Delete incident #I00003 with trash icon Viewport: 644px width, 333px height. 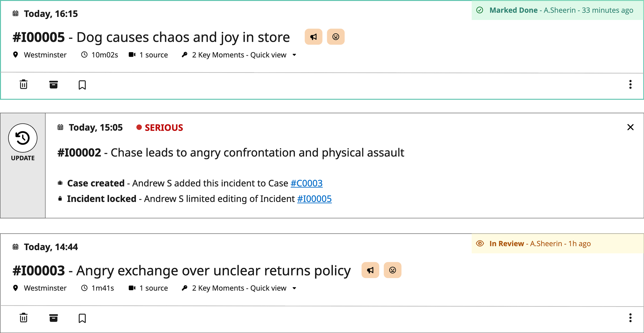[24, 318]
